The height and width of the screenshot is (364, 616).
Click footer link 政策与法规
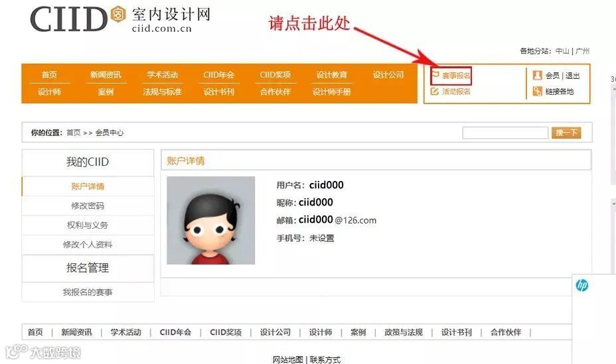pyautogui.click(x=404, y=332)
